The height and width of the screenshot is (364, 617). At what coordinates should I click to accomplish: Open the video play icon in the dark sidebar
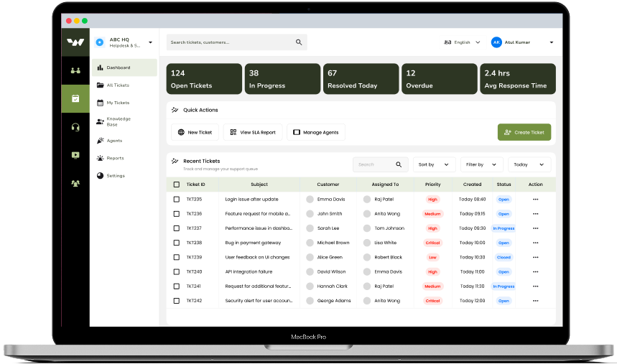coord(75,155)
